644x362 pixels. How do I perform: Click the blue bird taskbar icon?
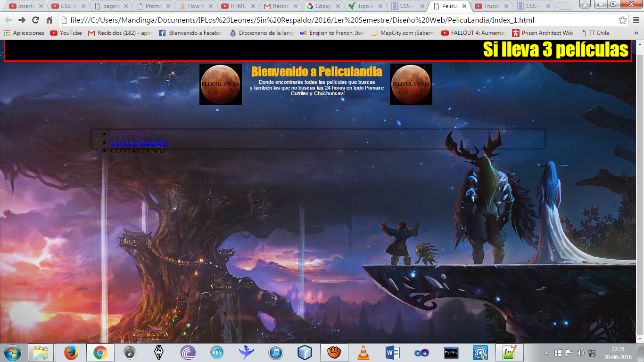tap(247, 353)
